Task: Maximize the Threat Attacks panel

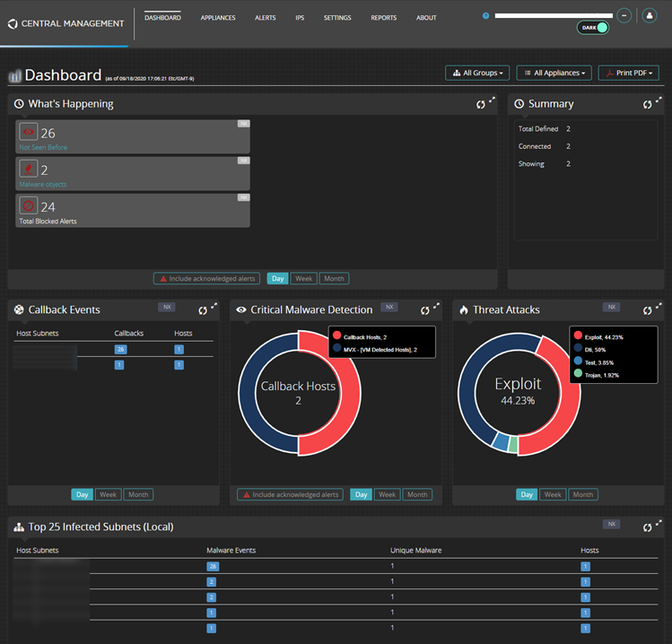Action: coord(659,306)
